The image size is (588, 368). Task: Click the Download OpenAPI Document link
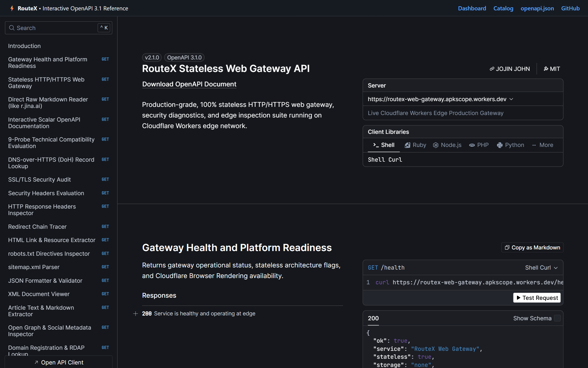189,84
